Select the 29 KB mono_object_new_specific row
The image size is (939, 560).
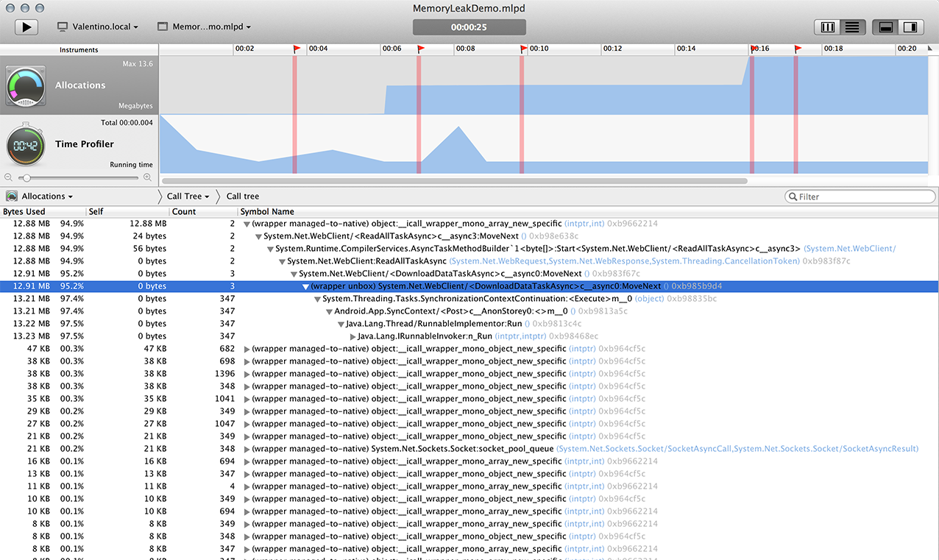469,411
